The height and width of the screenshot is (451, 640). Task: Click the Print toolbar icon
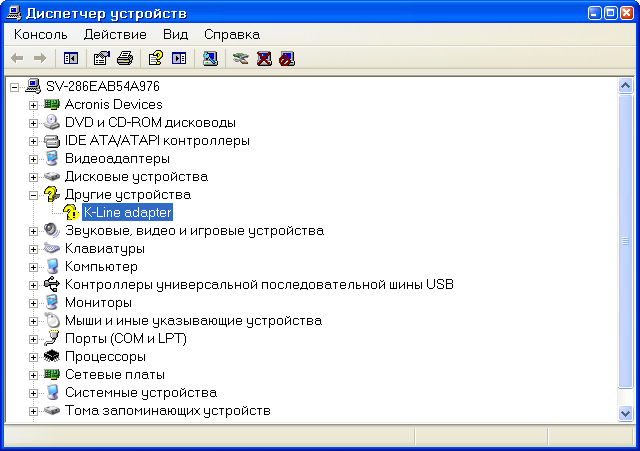[x=124, y=58]
